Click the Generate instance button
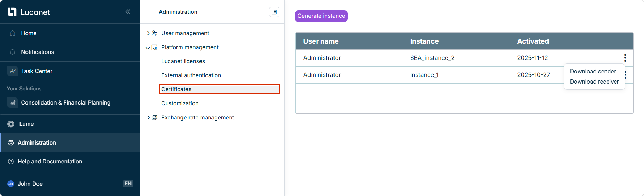 click(321, 16)
